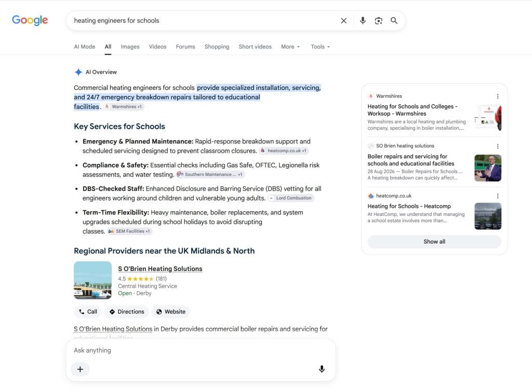Click the plus icon in Ask anything box
Image resolution: width=532 pixels, height=392 pixels.
coord(80,369)
